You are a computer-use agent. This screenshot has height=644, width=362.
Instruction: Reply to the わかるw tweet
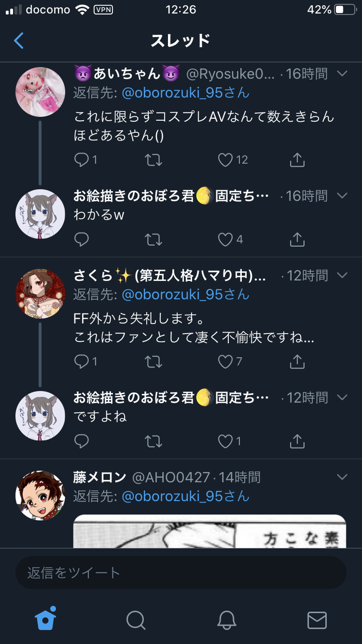tap(81, 239)
